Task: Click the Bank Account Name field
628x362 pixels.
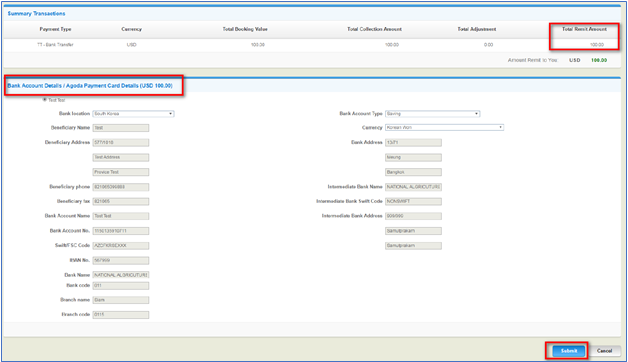Action: coord(121,216)
